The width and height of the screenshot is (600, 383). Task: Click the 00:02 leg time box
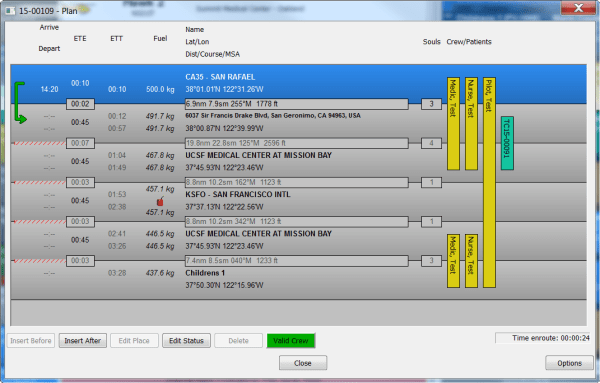click(x=80, y=104)
